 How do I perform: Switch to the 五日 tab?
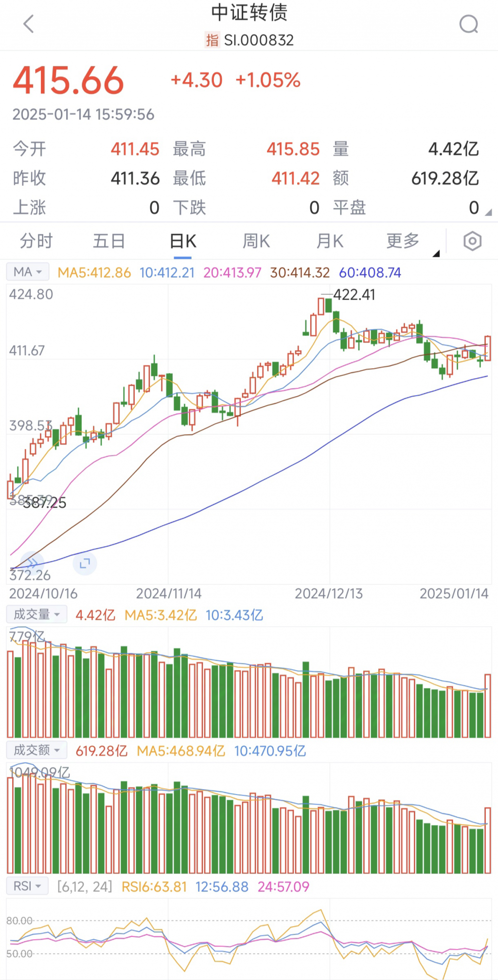[109, 241]
